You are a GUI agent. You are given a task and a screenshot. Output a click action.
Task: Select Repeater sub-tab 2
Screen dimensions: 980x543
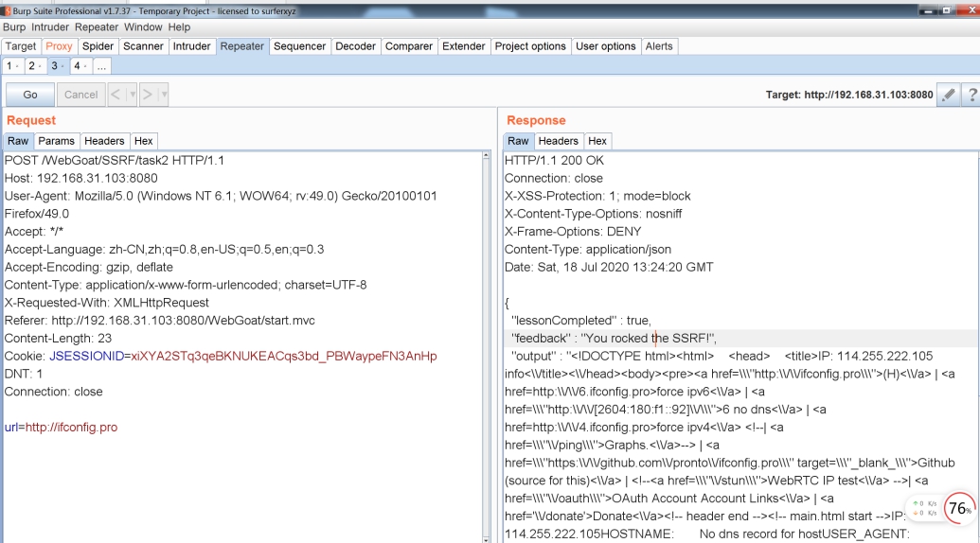(34, 65)
